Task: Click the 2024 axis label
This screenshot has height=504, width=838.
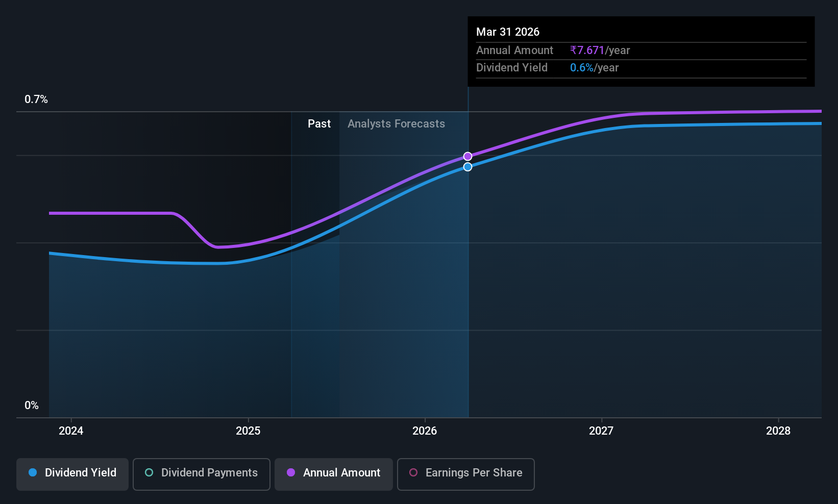Action: point(71,431)
